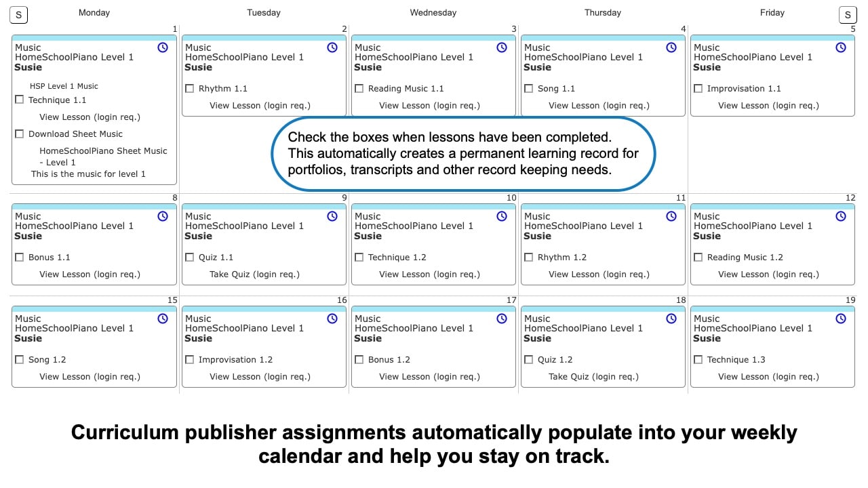Select the clock icon on day 16 card

[x=332, y=319]
